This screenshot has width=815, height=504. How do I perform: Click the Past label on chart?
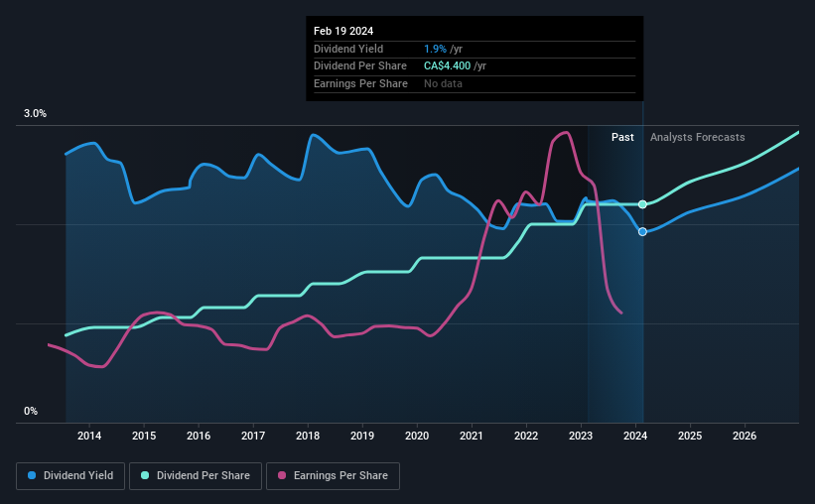pos(622,137)
